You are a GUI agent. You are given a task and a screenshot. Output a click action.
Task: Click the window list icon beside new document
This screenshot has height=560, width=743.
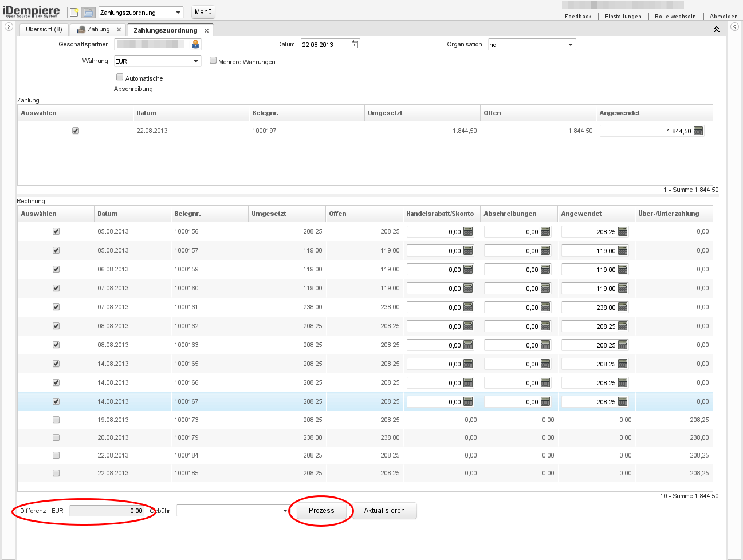pyautogui.click(x=88, y=12)
